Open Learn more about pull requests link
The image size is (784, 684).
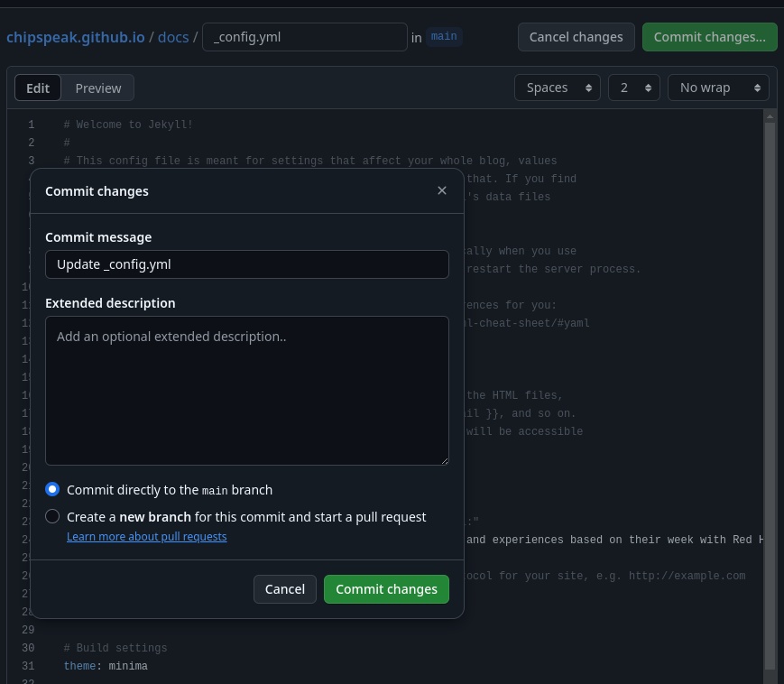(x=146, y=537)
